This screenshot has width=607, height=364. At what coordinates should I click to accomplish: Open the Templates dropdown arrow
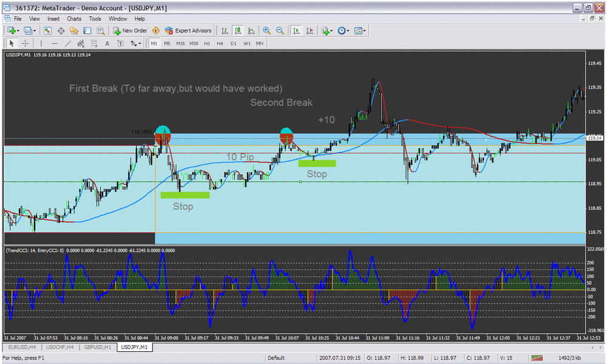coord(365,31)
